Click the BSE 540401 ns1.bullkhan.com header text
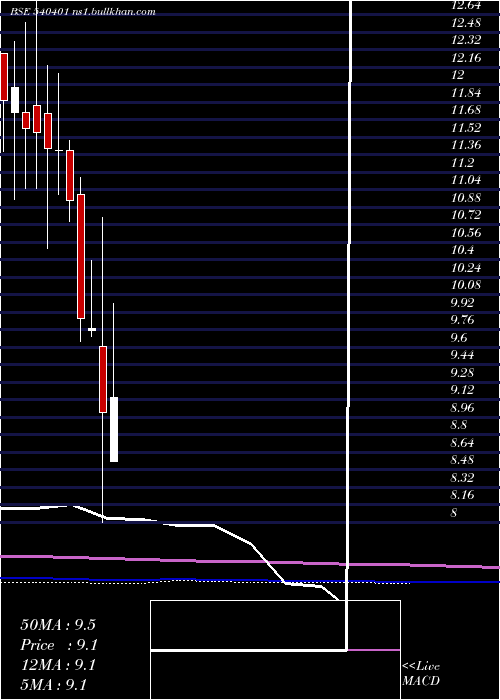500x700 pixels. 83,12
